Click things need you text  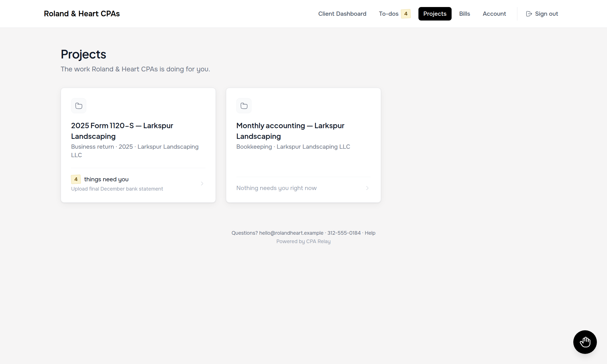pos(106,179)
